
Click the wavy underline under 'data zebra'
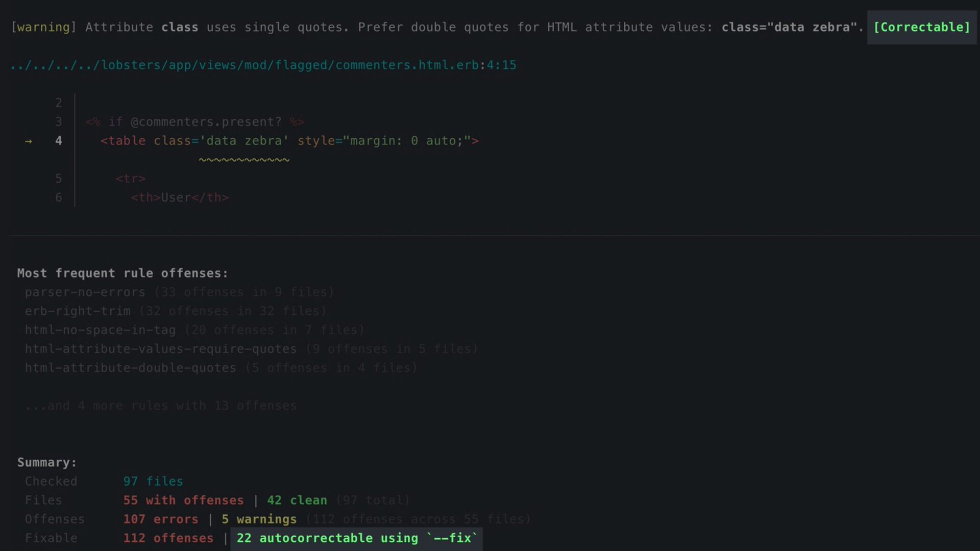244,160
